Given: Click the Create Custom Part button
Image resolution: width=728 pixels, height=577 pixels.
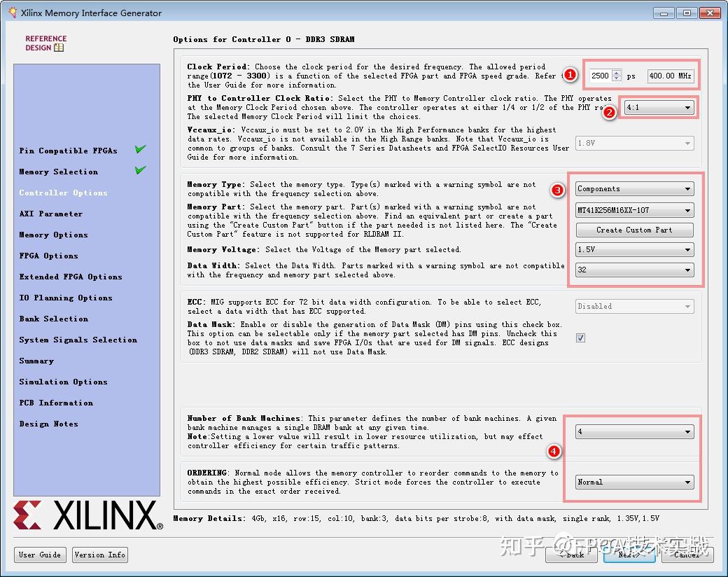Looking at the screenshot, I should [633, 230].
